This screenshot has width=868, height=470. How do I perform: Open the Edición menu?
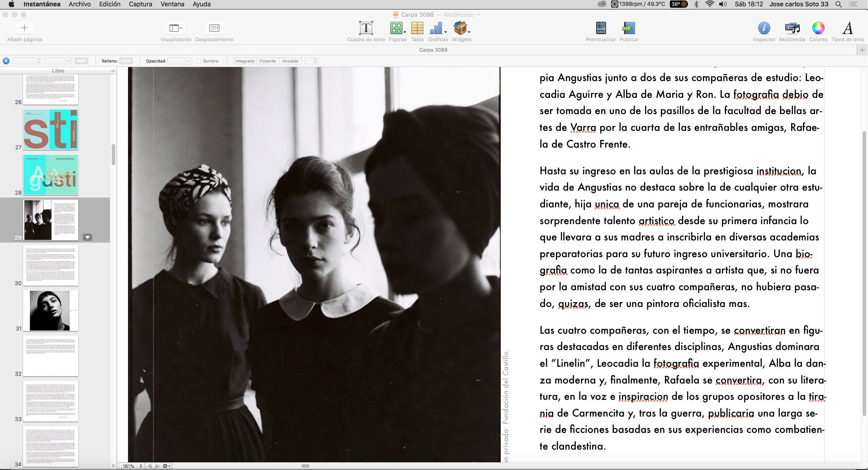110,4
